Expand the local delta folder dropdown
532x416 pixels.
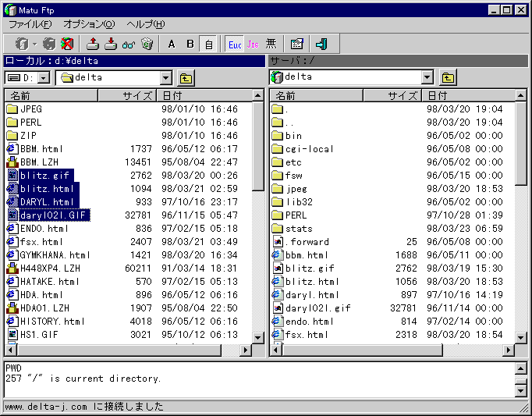[165, 78]
